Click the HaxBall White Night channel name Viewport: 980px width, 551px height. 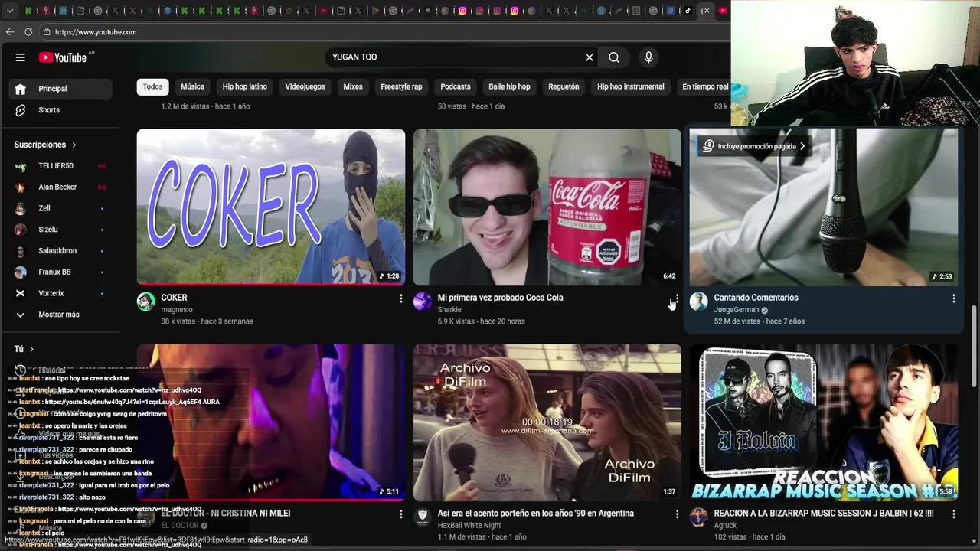point(469,526)
